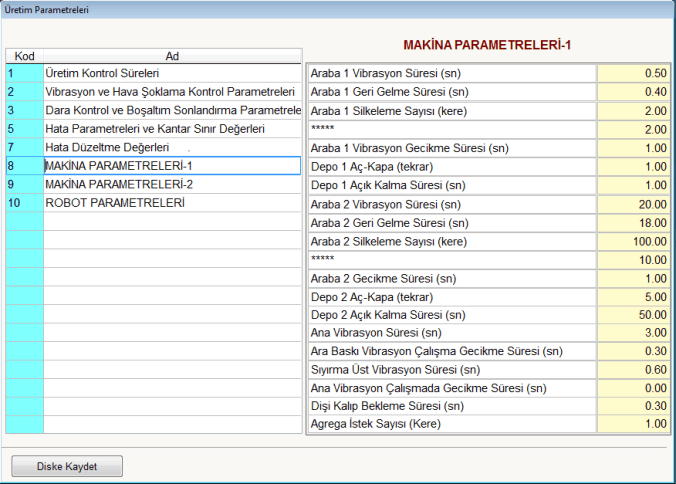This screenshot has height=484, width=676.
Task: Open Vibrasyon ve Hava Şoklama Kontrol Parametreleri
Action: [172, 92]
